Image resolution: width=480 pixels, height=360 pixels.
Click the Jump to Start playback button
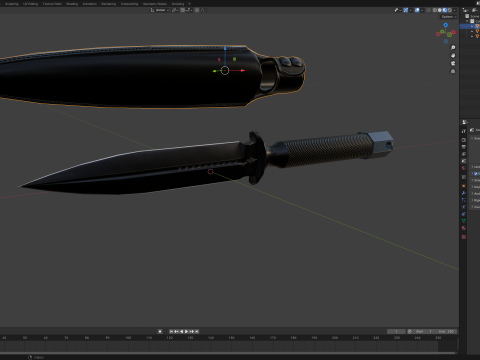pyautogui.click(x=171, y=331)
